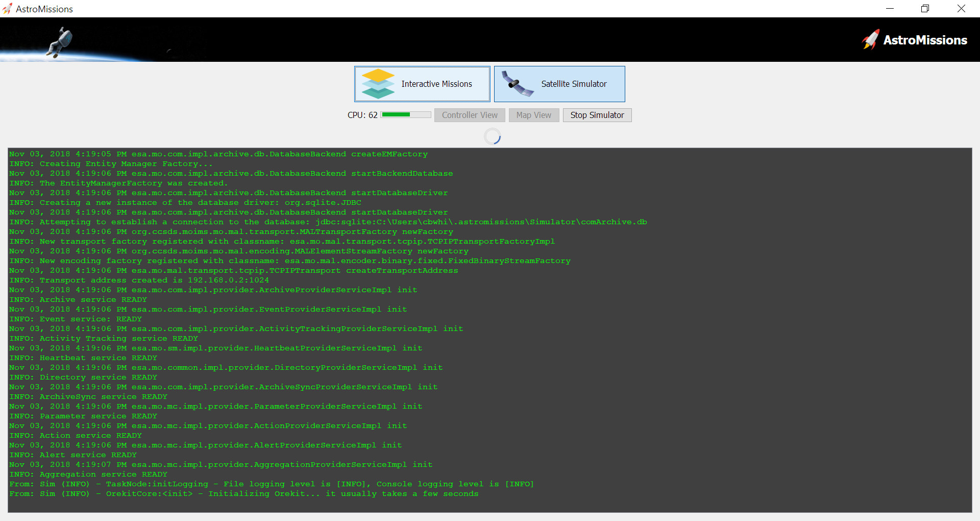Click the AstroMissions text in the banner
Image resolution: width=980 pixels, height=521 pixels.
click(x=925, y=40)
